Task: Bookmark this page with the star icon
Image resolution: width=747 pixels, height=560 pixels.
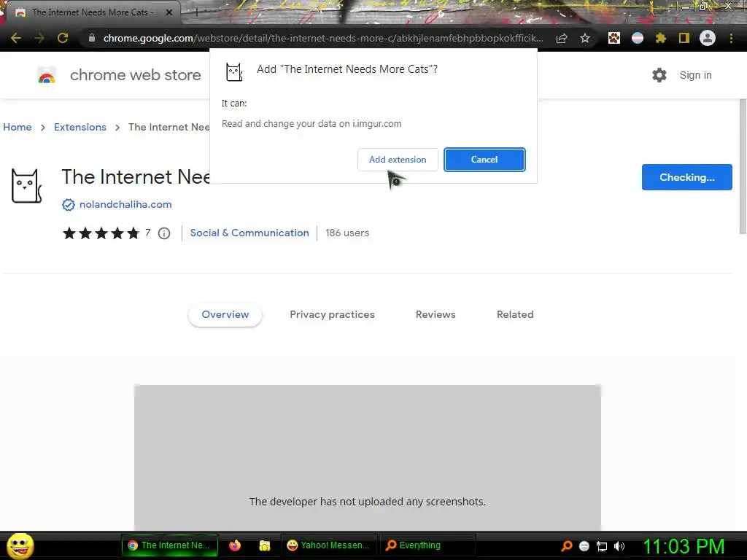Action: pyautogui.click(x=585, y=38)
